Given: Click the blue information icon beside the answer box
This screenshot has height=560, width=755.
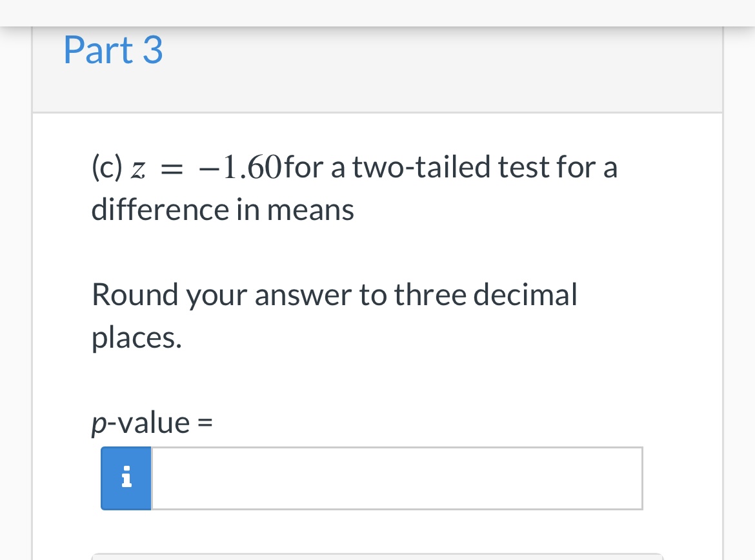Looking at the screenshot, I should pyautogui.click(x=126, y=478).
